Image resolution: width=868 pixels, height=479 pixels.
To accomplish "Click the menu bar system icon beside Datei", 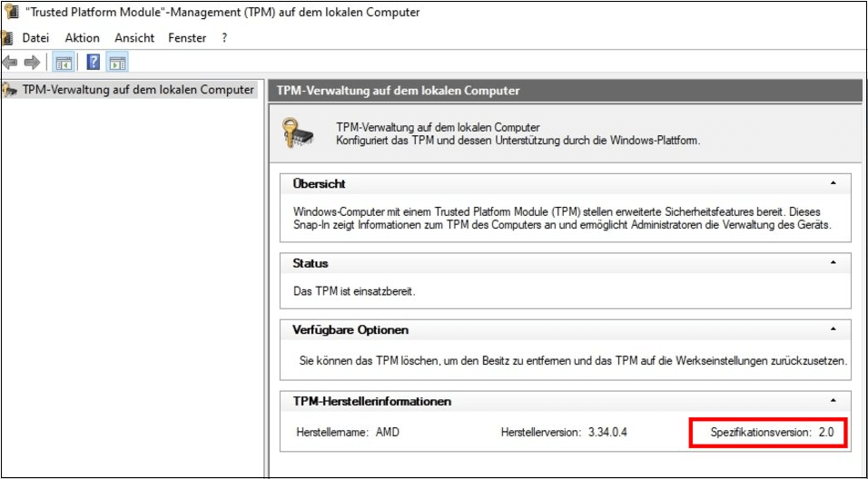I will tap(7, 38).
